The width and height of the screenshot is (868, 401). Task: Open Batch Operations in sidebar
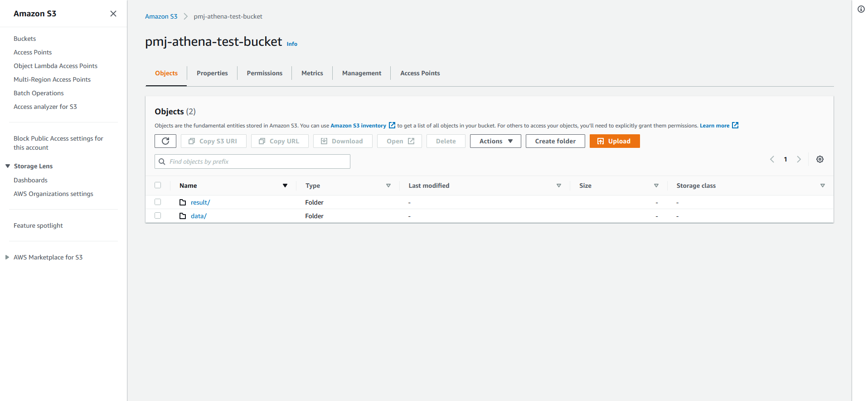click(x=39, y=93)
